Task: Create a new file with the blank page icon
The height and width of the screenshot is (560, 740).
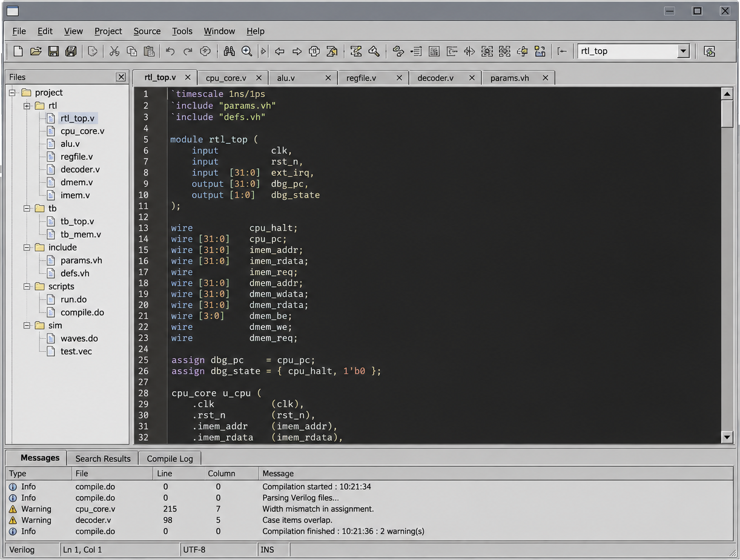Action: [x=18, y=51]
